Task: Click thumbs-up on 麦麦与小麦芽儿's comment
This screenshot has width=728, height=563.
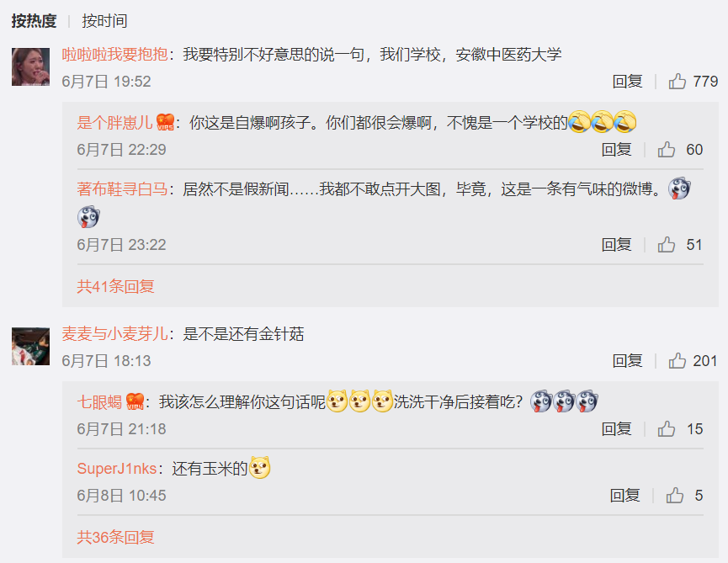Action: [678, 361]
